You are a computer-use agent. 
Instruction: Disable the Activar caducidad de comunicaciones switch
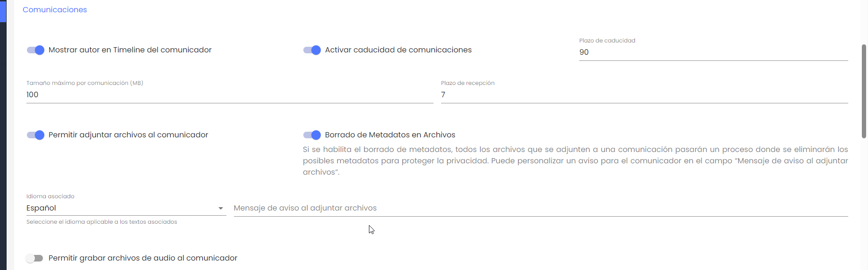pos(312,50)
